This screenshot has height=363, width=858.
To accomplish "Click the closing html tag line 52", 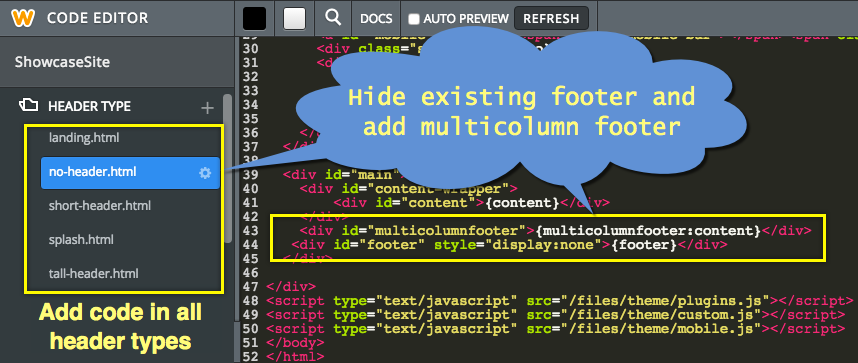I will [x=295, y=356].
